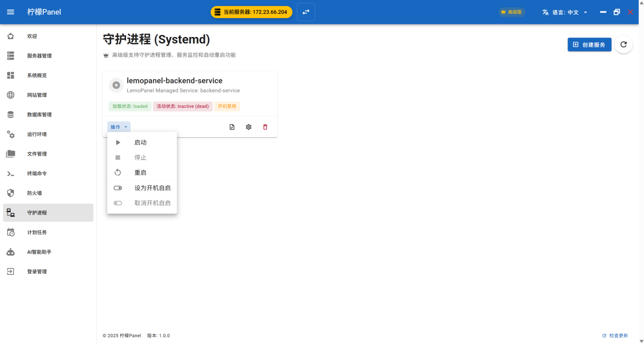The height and width of the screenshot is (344, 644).
Task: Click the refresh services icon
Action: point(624,45)
